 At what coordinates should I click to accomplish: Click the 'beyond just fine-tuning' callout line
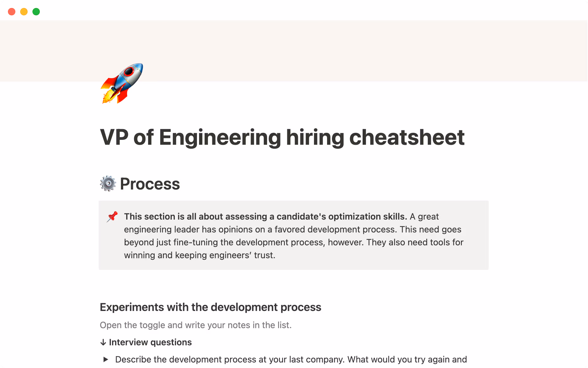[293, 242]
